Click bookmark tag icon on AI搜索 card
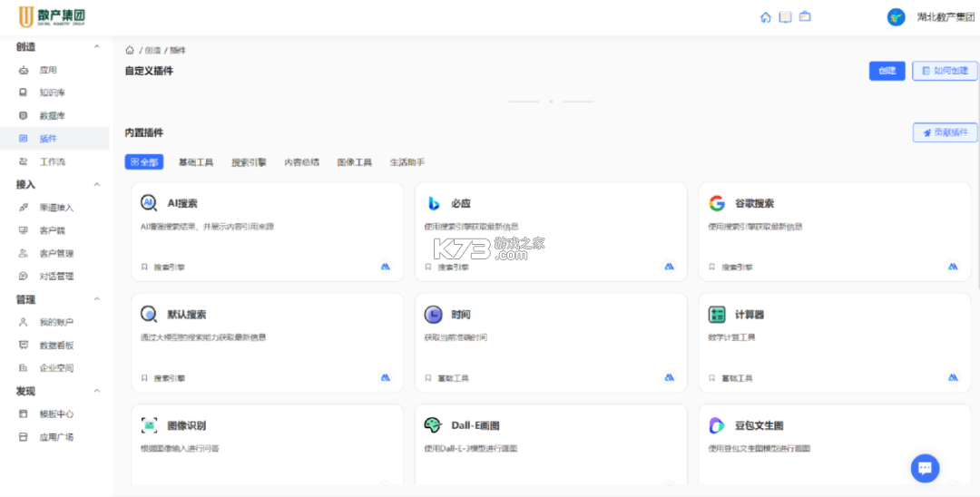 tap(144, 267)
